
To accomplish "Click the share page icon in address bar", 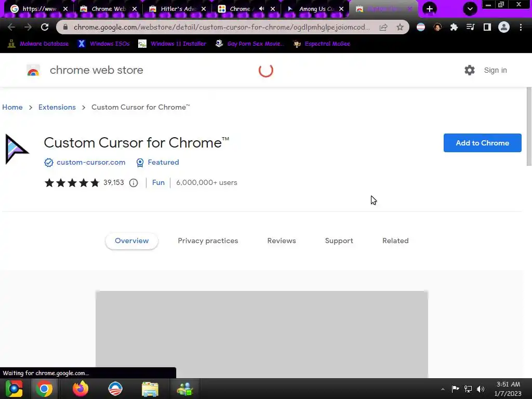I will pos(383,27).
